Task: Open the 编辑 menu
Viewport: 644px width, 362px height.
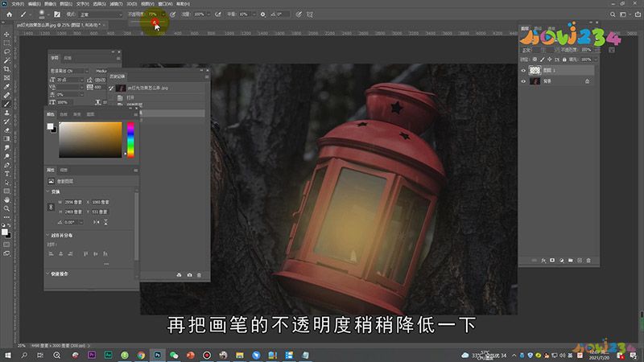Action: pos(34,4)
